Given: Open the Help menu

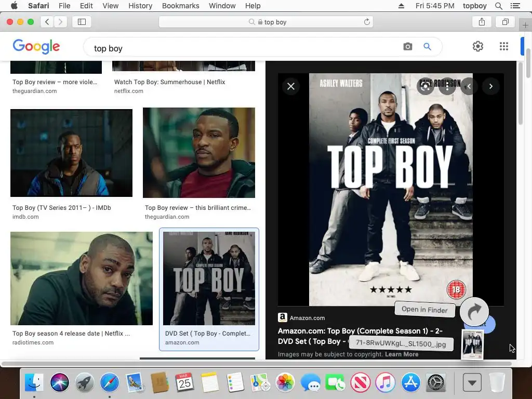Looking at the screenshot, I should coord(253,6).
